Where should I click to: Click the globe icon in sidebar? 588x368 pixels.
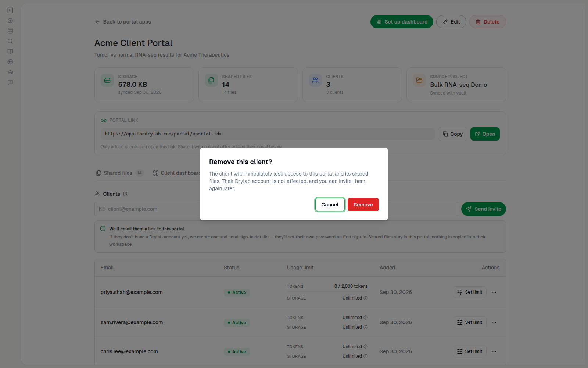pos(10,62)
